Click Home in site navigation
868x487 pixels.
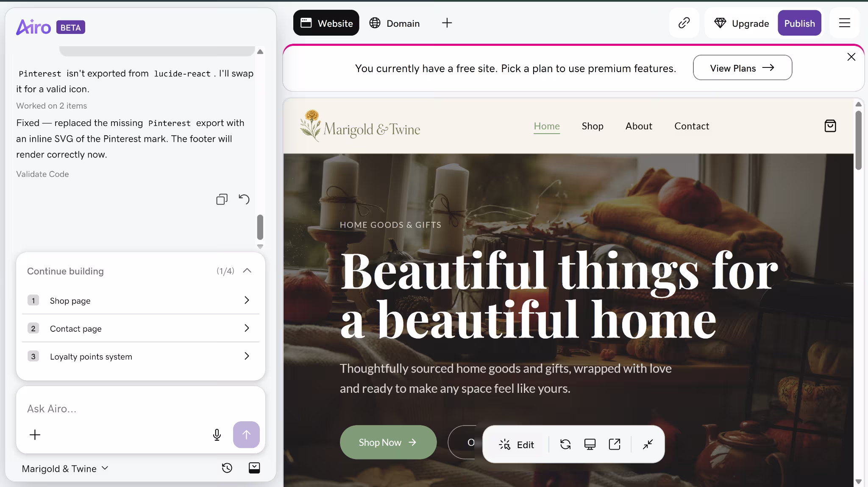[547, 126]
